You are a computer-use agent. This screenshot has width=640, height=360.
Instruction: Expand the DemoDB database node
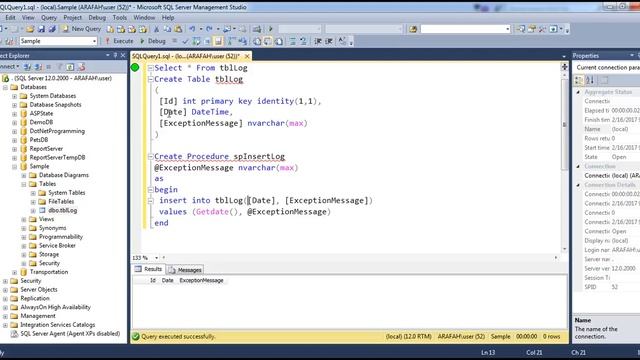coord(14,122)
